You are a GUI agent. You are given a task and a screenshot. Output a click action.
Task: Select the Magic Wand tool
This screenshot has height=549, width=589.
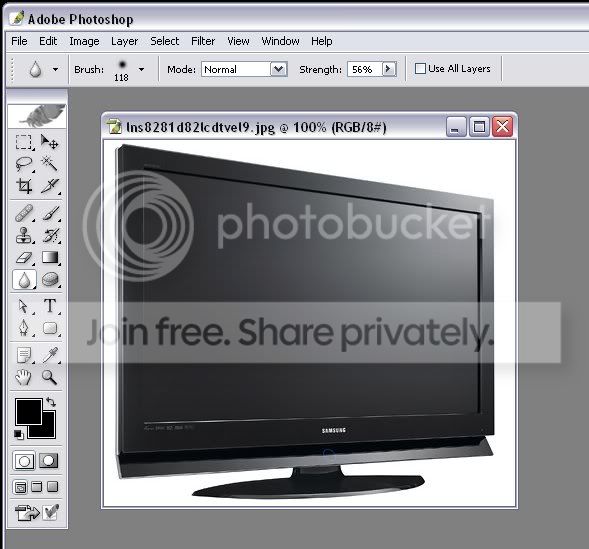[49, 164]
